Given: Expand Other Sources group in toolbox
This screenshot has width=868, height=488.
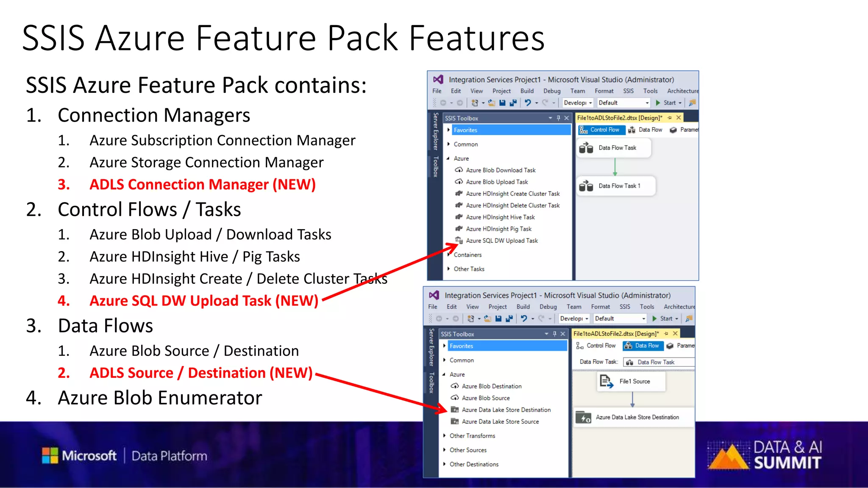Looking at the screenshot, I should pos(444,450).
